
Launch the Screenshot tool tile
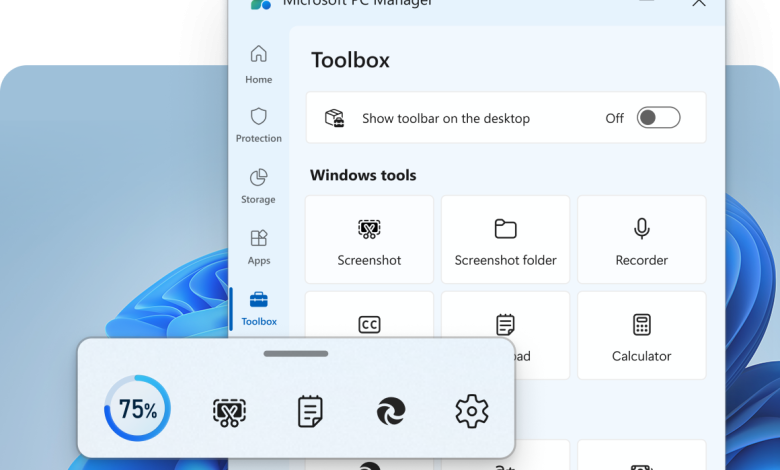point(369,240)
